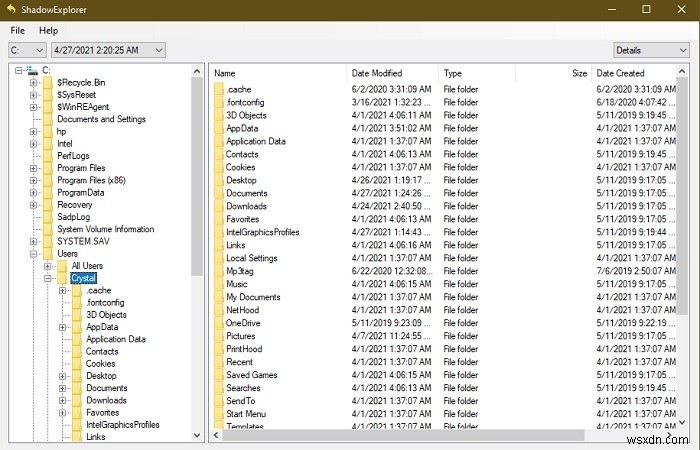700x450 pixels.
Task: Expand the AppData node under Crystal
Action: [x=62, y=327]
